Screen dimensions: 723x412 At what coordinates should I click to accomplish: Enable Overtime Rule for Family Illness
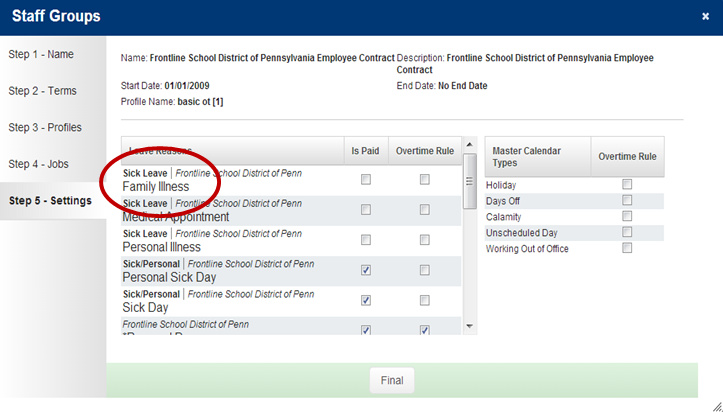(x=425, y=179)
